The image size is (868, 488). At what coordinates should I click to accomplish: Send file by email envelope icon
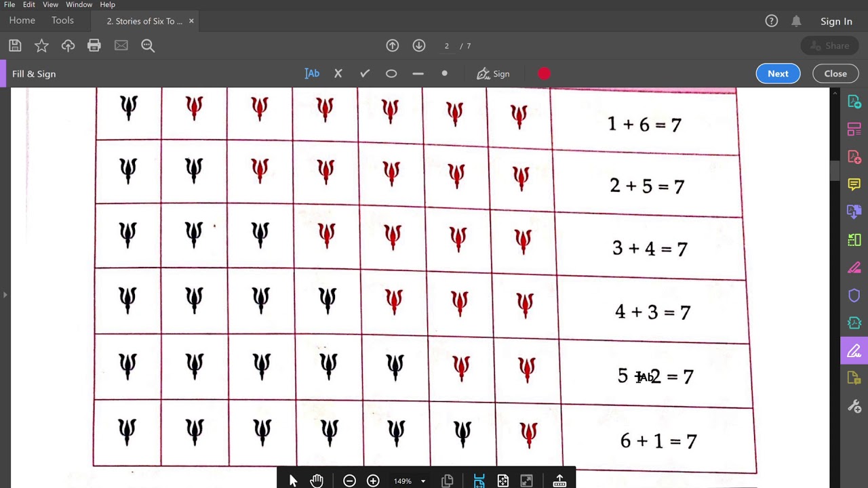pyautogui.click(x=121, y=45)
